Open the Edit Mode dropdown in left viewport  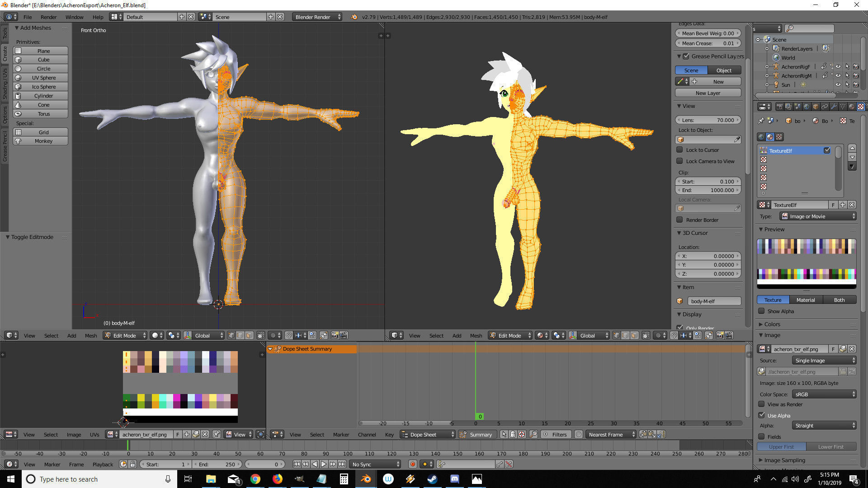[x=125, y=335]
